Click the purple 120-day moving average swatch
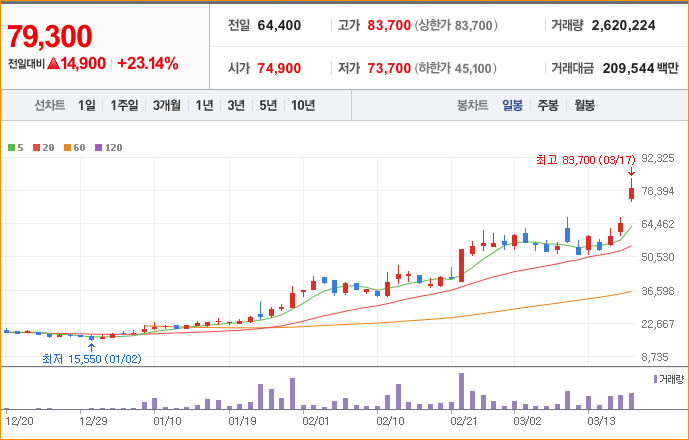 pos(98,148)
